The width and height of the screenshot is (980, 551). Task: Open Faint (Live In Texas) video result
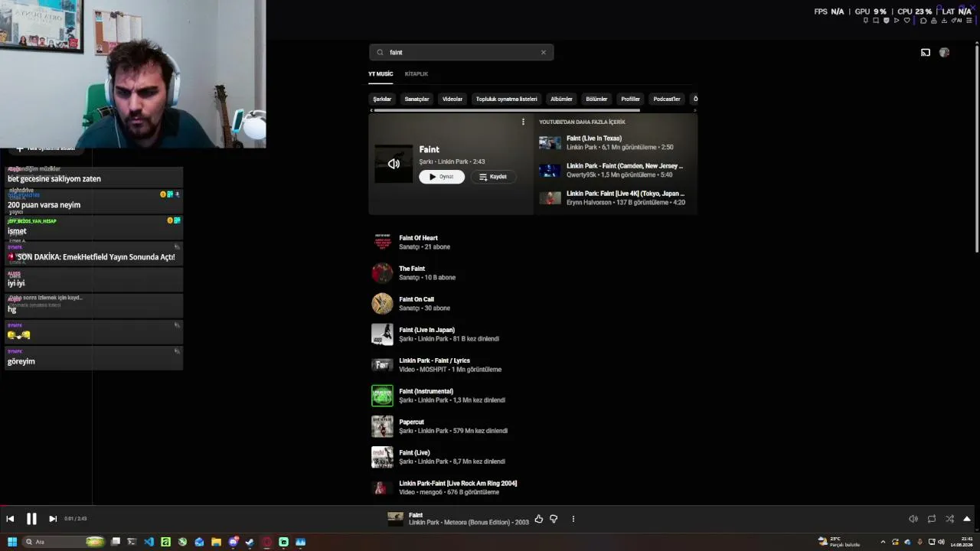[616, 143]
